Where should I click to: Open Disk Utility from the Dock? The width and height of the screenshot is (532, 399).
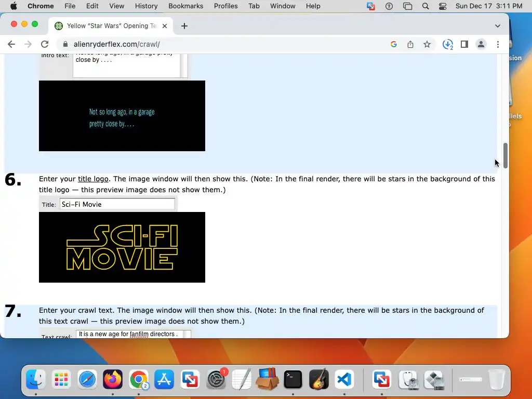[x=408, y=379]
